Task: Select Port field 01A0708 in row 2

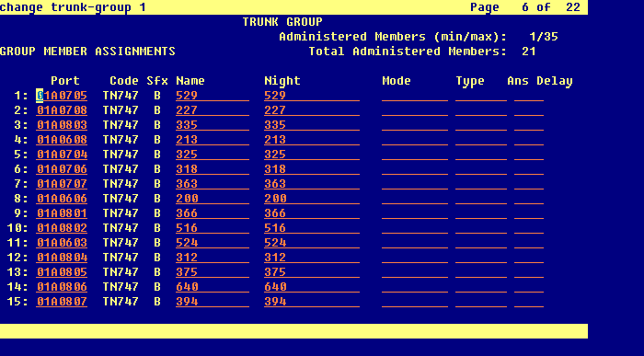Action: [62, 110]
